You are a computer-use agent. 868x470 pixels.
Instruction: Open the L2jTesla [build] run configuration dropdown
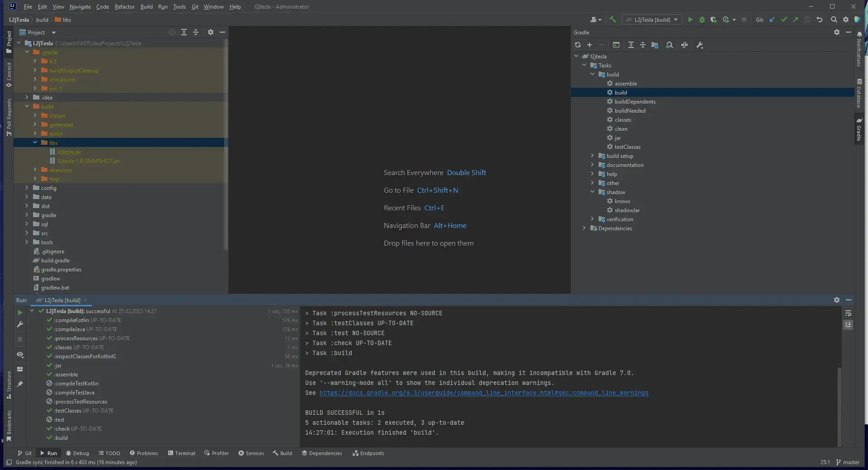click(652, 19)
